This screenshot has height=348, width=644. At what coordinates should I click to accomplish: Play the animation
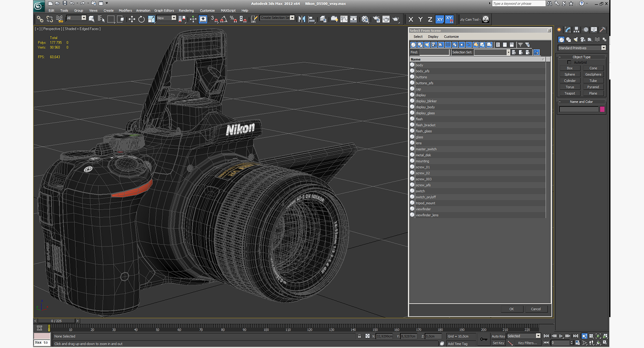[561, 336]
